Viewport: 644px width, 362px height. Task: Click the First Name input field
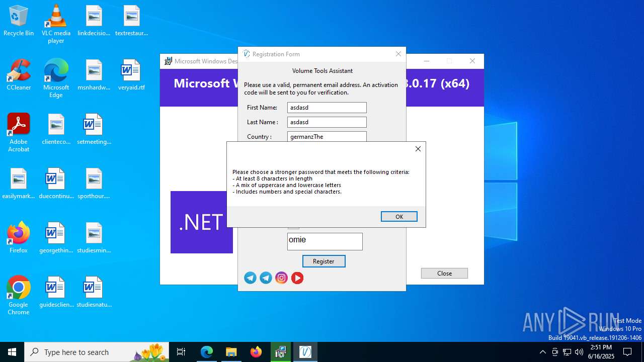coord(327,108)
